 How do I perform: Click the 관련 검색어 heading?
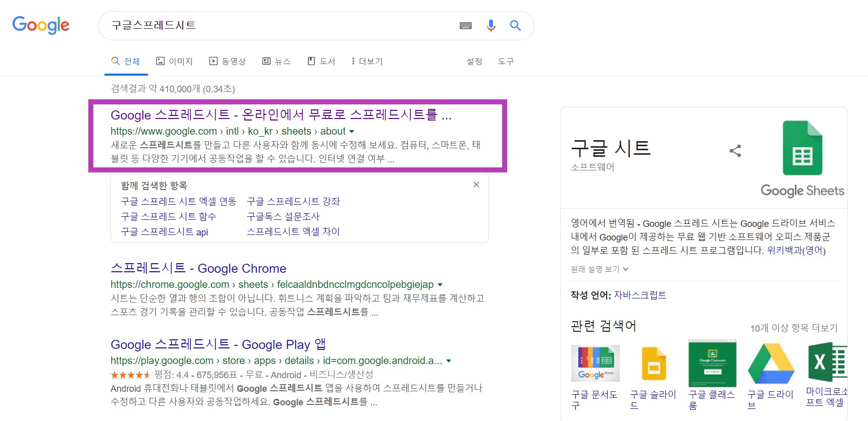tap(604, 326)
